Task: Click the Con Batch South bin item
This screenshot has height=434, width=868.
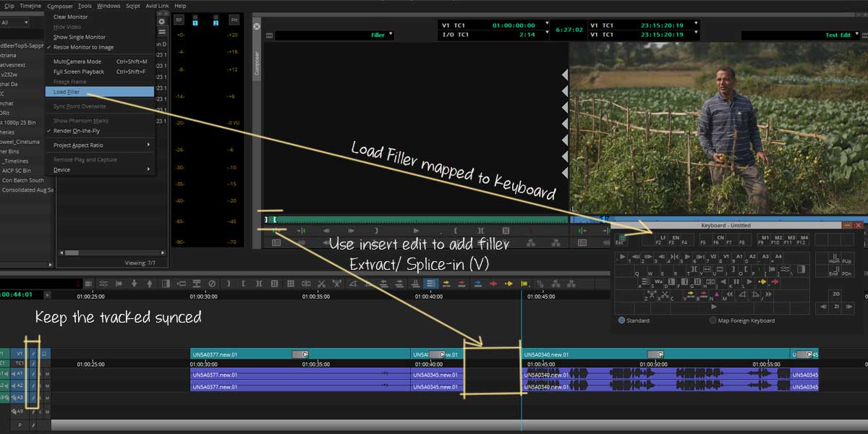Action: point(23,180)
